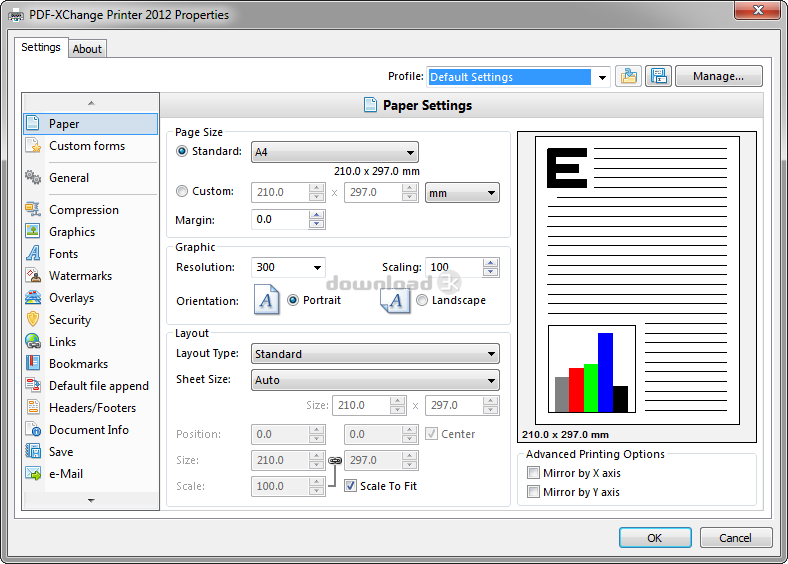The height and width of the screenshot is (564, 788).
Task: Click the Graphics picture icon
Action: [33, 231]
